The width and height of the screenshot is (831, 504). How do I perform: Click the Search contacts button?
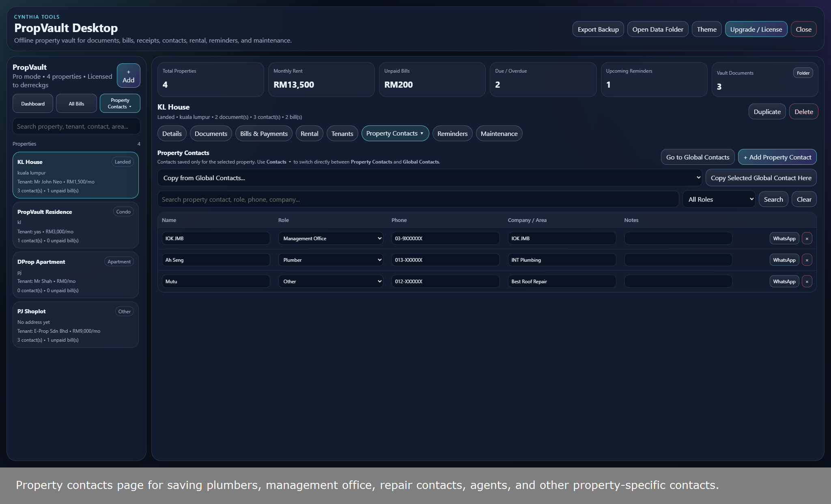click(773, 199)
